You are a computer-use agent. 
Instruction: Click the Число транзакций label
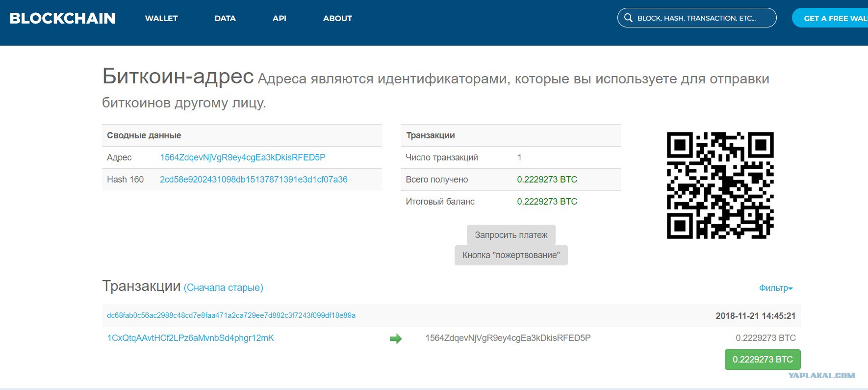click(x=441, y=157)
